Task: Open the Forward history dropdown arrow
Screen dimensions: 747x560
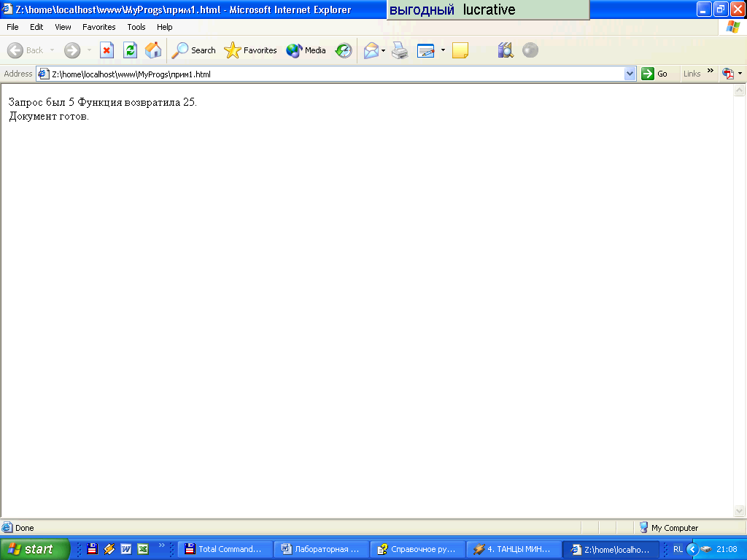Action: click(x=89, y=50)
